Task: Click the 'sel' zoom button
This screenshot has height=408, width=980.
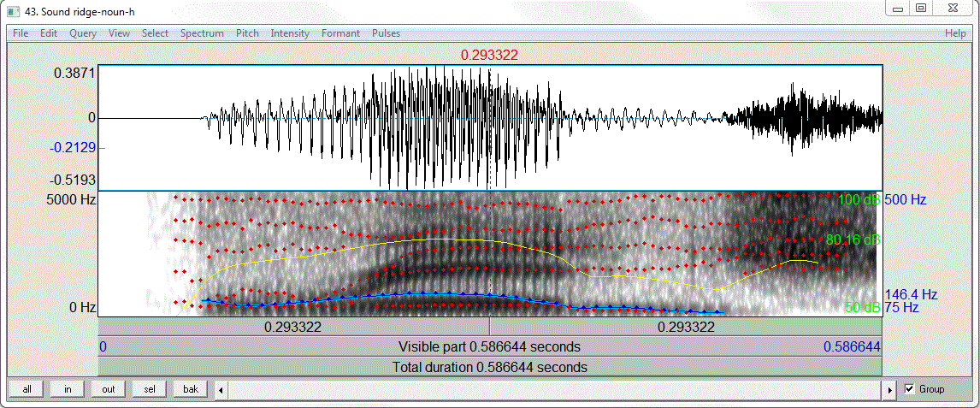Action: [x=150, y=389]
